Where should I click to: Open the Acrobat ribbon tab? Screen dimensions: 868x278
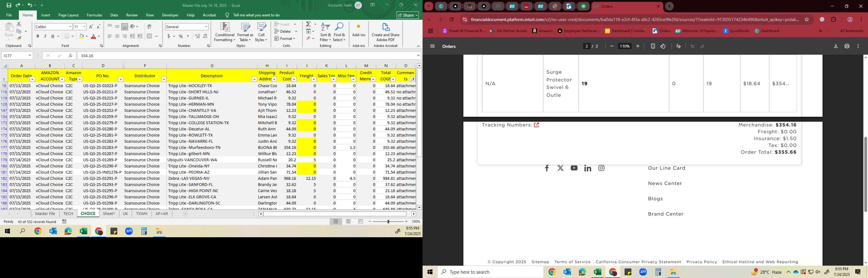pos(209,15)
